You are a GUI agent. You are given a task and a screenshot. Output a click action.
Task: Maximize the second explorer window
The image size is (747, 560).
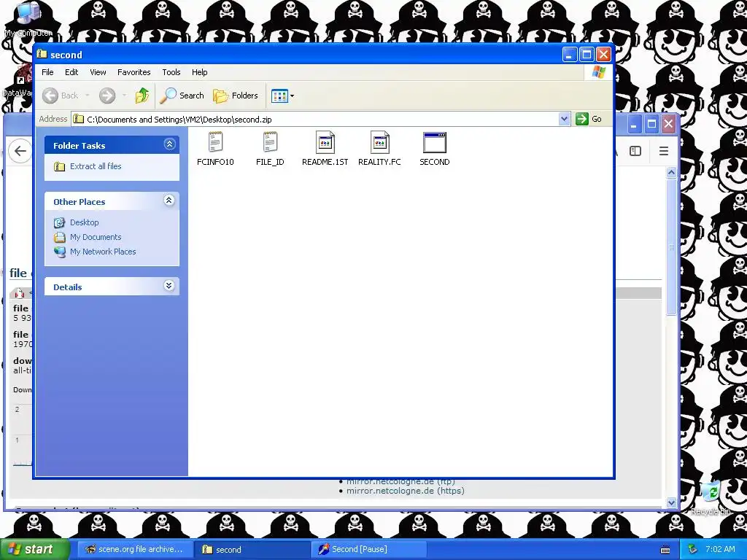(587, 55)
